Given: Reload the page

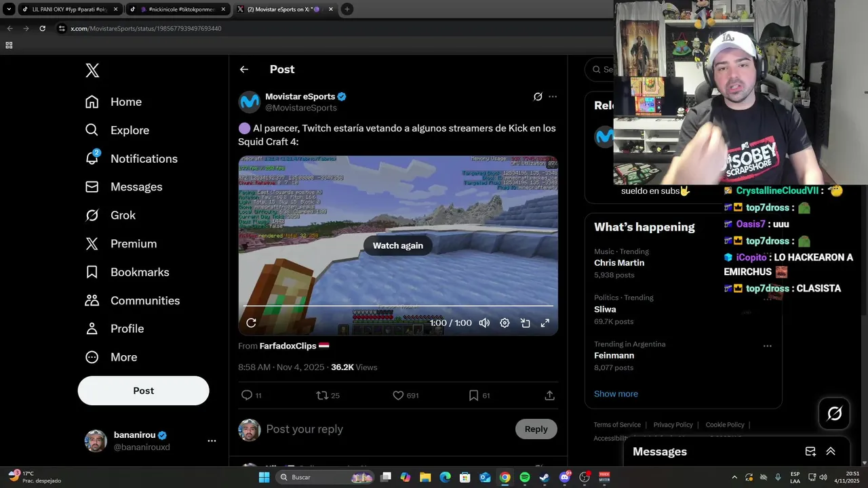Looking at the screenshot, I should coord(42,28).
